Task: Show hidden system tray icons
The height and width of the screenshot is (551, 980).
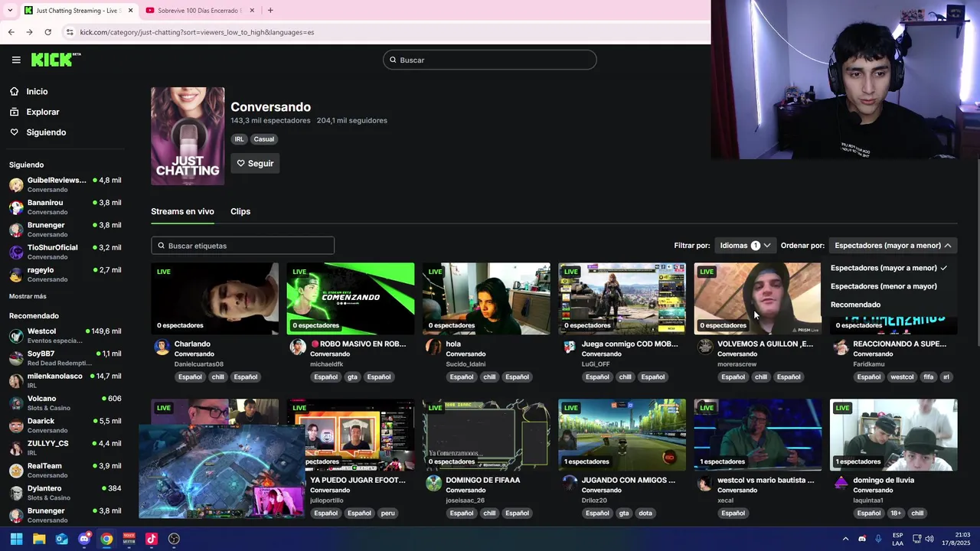Action: (845, 539)
